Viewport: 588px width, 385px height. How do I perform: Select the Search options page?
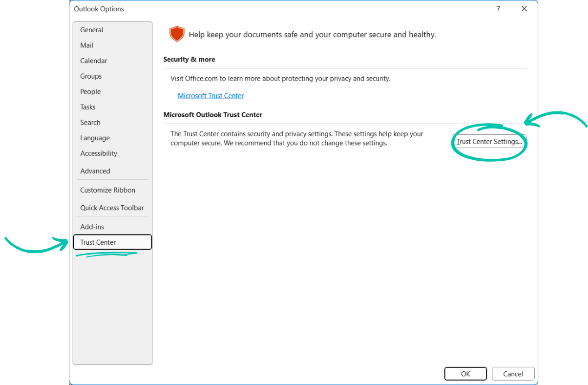pyautogui.click(x=90, y=122)
